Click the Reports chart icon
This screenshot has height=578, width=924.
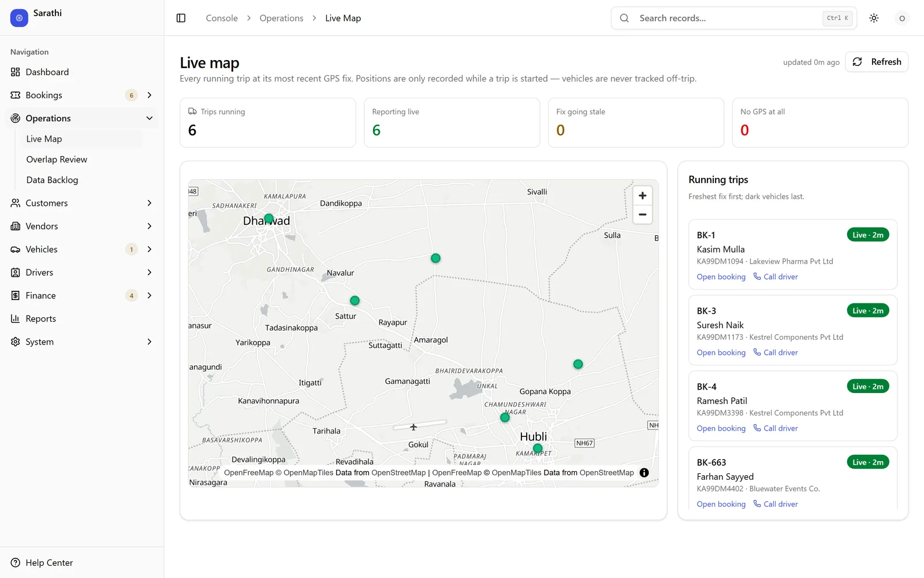16,319
